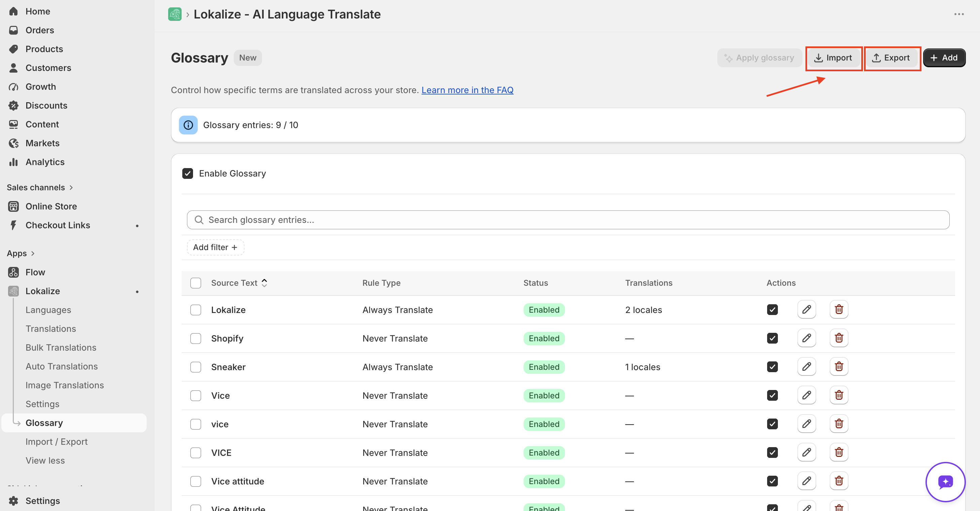
Task: Disable the Lokalize entry enabled checkbox
Action: (x=772, y=310)
